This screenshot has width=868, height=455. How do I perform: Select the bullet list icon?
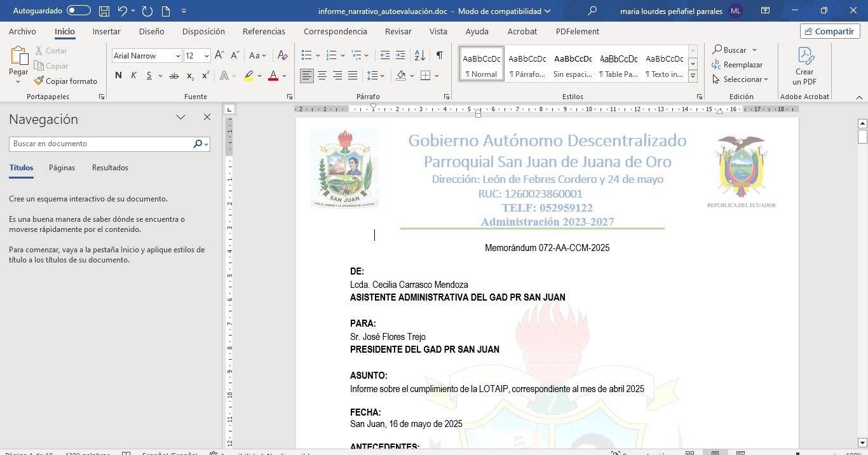coord(306,56)
